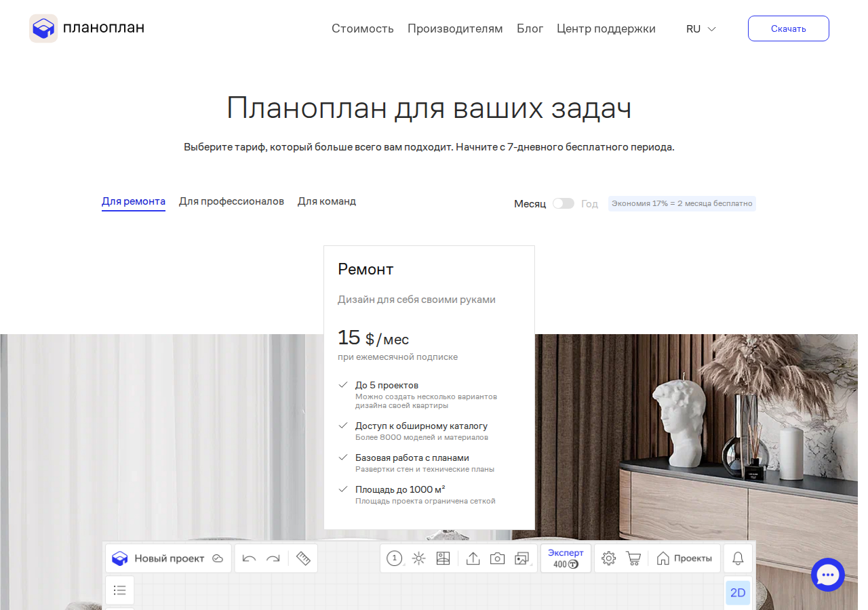Switch to the Для команд tab
This screenshot has height=610, width=868.
click(327, 201)
